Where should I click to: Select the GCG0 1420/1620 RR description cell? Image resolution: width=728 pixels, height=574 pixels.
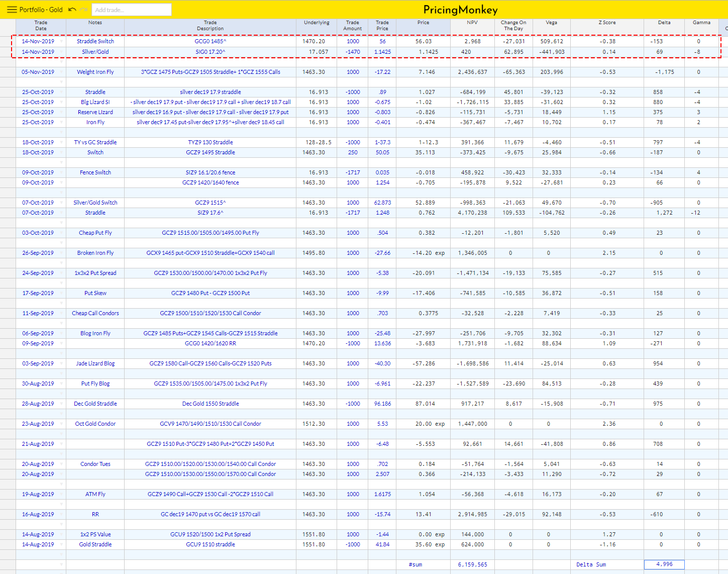click(x=210, y=343)
